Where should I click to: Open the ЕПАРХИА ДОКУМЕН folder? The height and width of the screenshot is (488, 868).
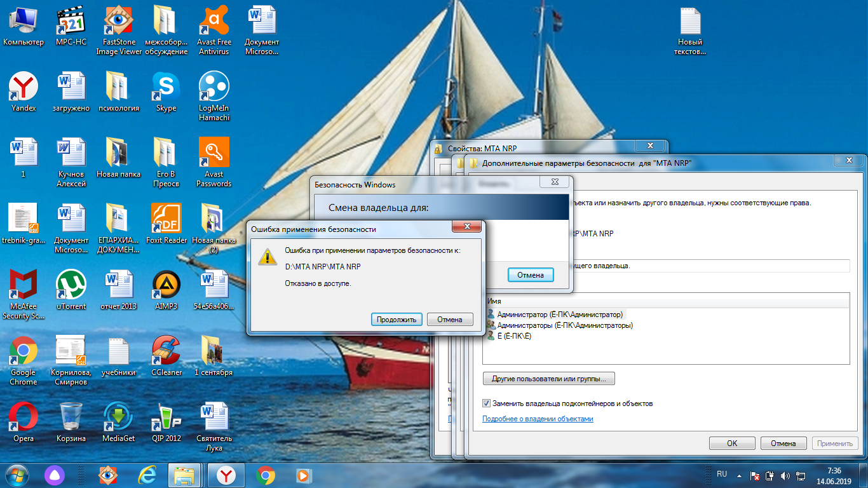click(119, 229)
